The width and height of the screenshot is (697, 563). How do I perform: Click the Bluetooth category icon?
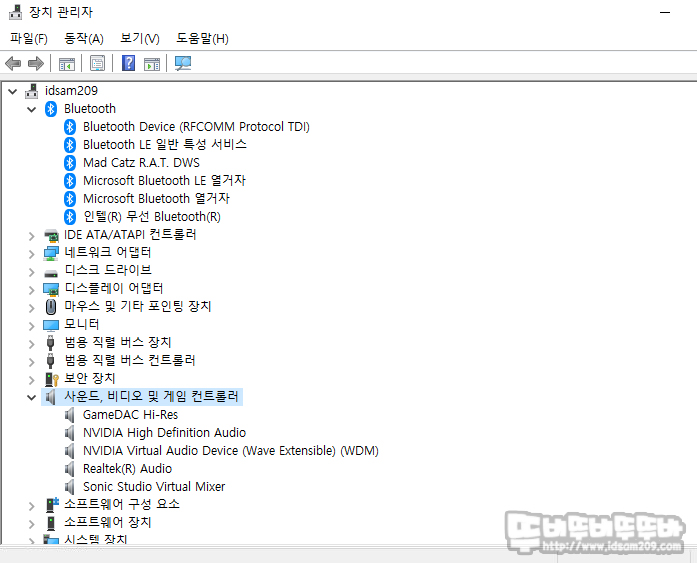(x=51, y=109)
